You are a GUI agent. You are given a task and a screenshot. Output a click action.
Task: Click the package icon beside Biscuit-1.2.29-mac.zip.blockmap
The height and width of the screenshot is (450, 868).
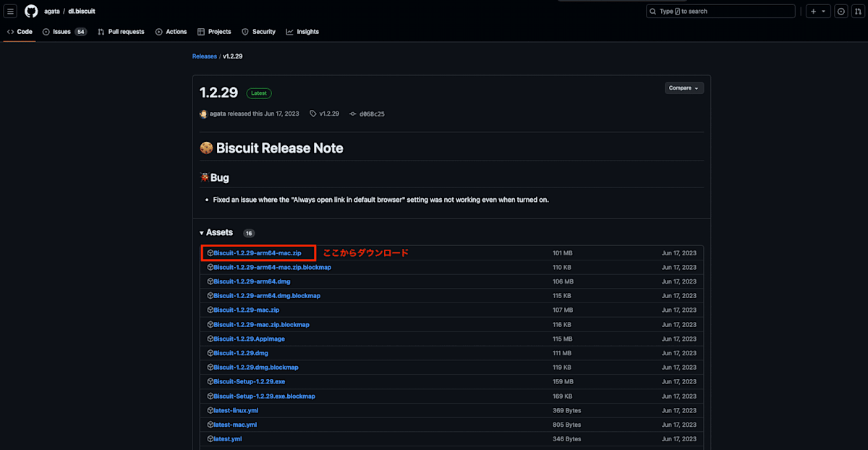click(x=210, y=324)
